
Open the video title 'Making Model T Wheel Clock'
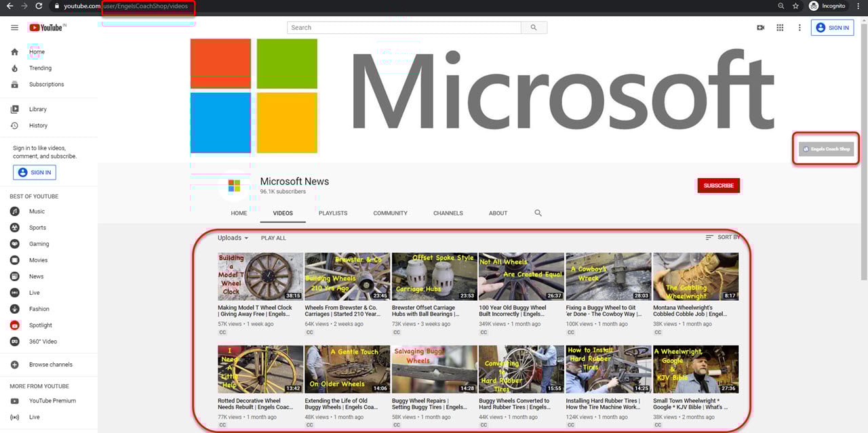255,311
